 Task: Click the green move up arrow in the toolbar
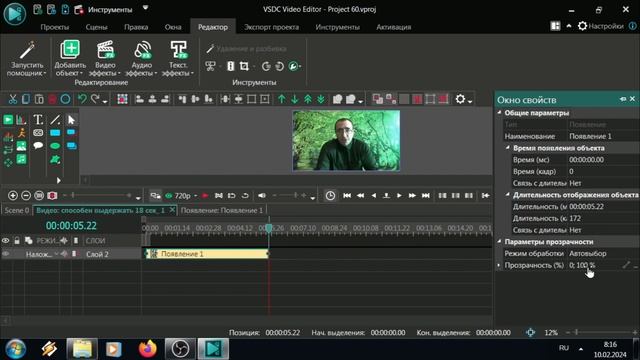click(282, 99)
